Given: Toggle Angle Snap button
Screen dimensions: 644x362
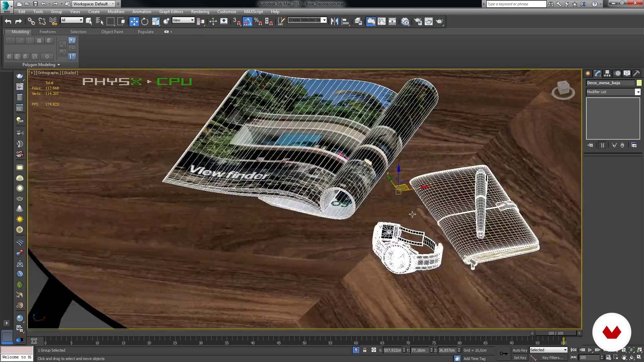Looking at the screenshot, I should (248, 21).
